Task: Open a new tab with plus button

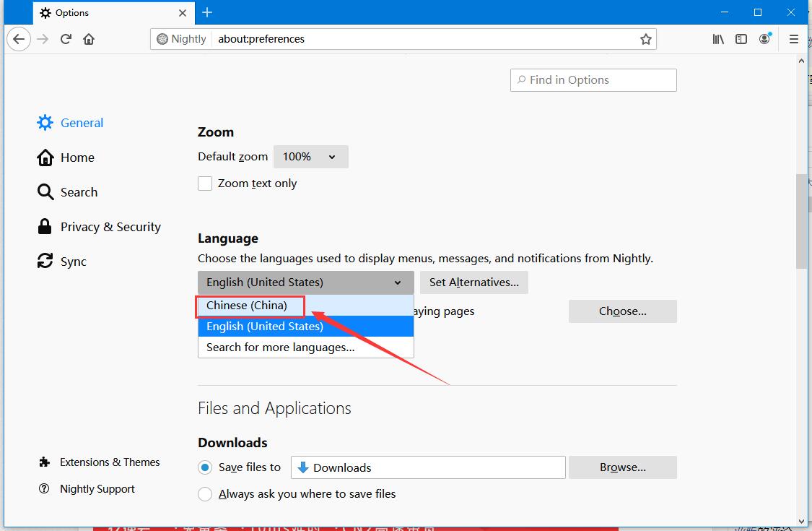Action: (207, 12)
